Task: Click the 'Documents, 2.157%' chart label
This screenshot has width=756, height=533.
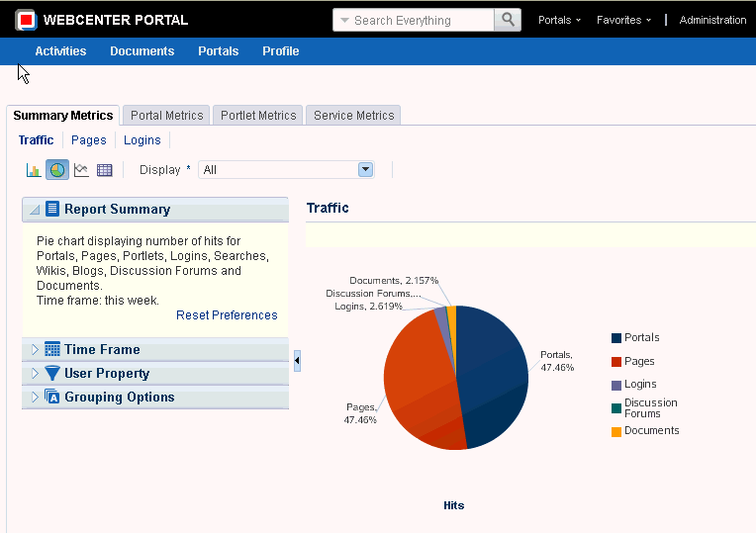Action: click(394, 281)
